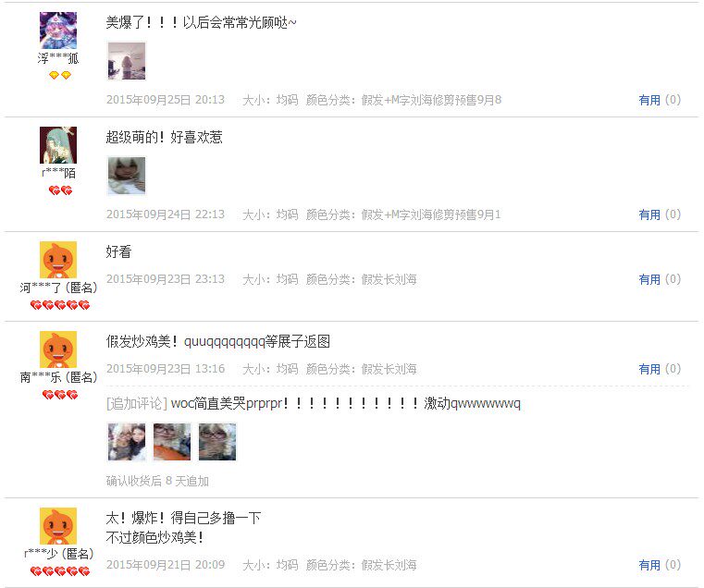Open review photo in 超级萌的 comment
704x588 pixels.
click(127, 176)
